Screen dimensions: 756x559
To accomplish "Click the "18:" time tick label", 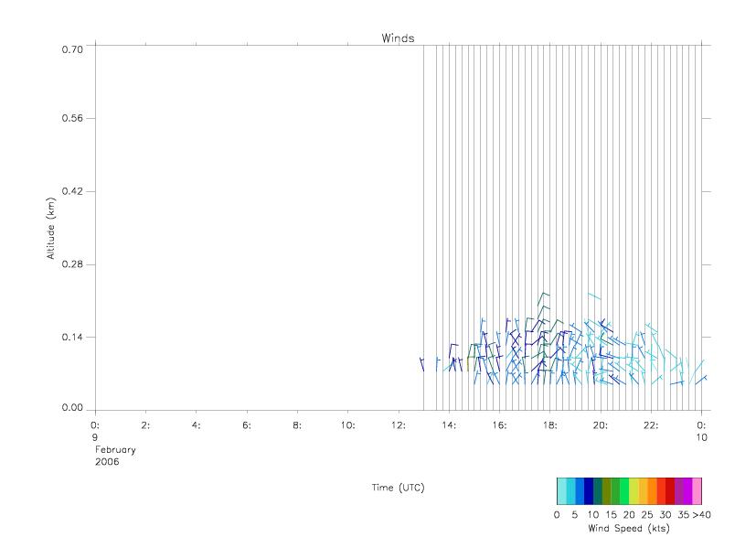I will (x=549, y=425).
